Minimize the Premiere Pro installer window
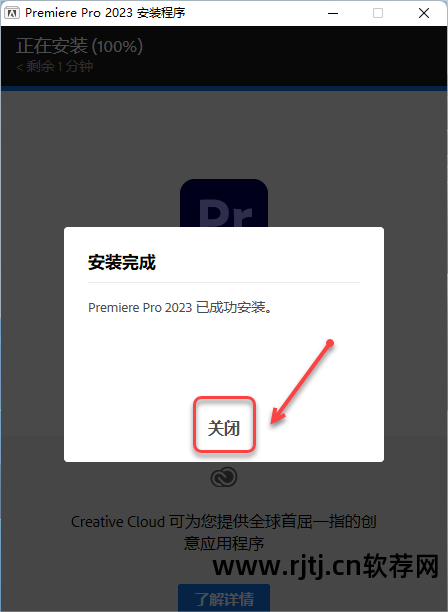 [333, 13]
